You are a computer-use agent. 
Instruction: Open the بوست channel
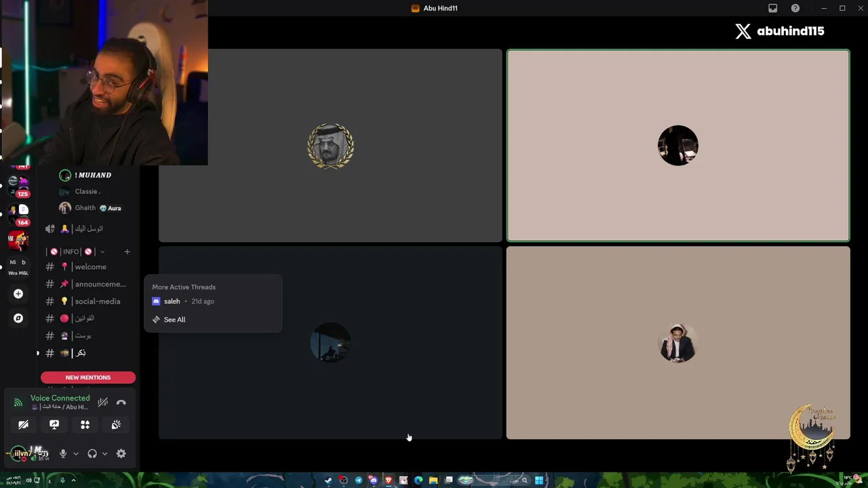pyautogui.click(x=88, y=335)
